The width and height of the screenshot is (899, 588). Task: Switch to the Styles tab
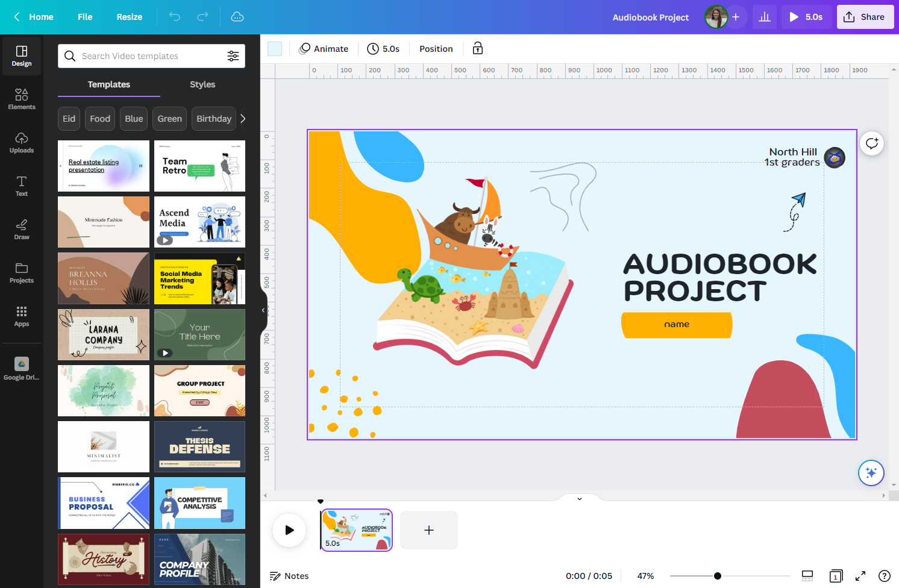click(x=202, y=84)
